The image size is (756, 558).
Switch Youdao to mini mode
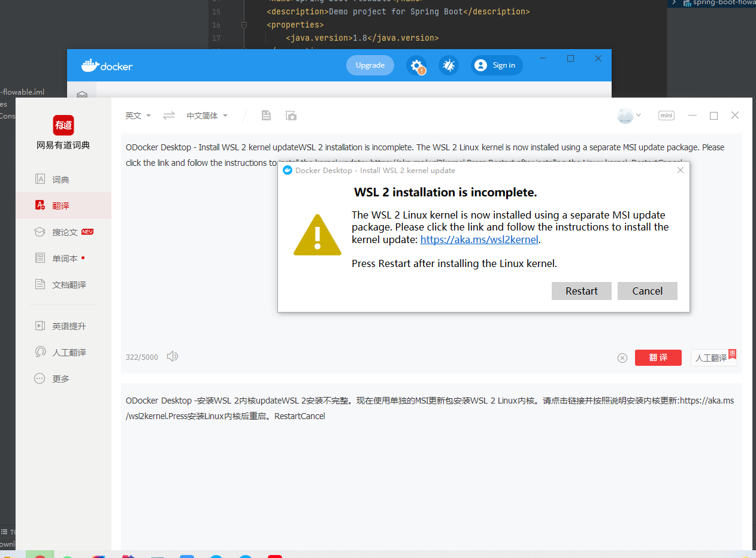pyautogui.click(x=666, y=116)
